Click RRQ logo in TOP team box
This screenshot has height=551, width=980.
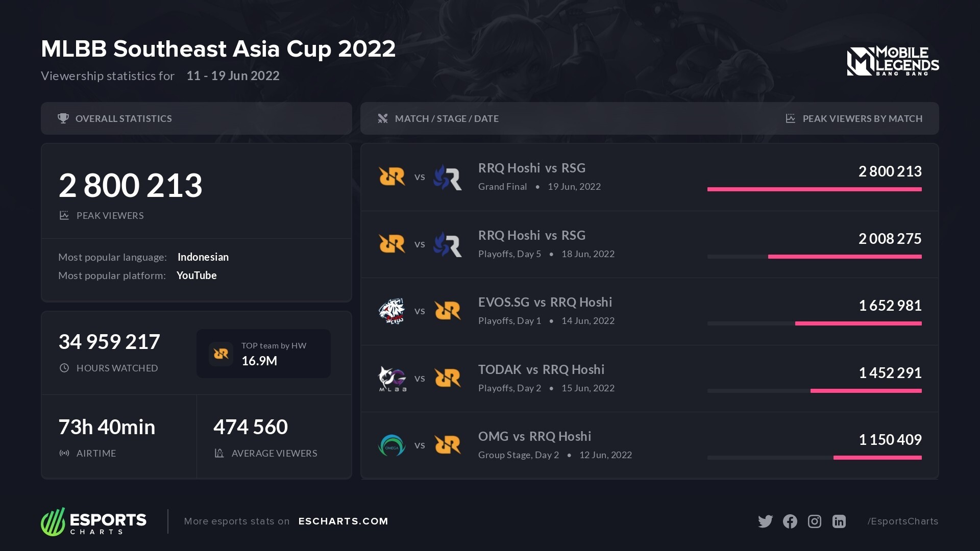[x=221, y=354]
